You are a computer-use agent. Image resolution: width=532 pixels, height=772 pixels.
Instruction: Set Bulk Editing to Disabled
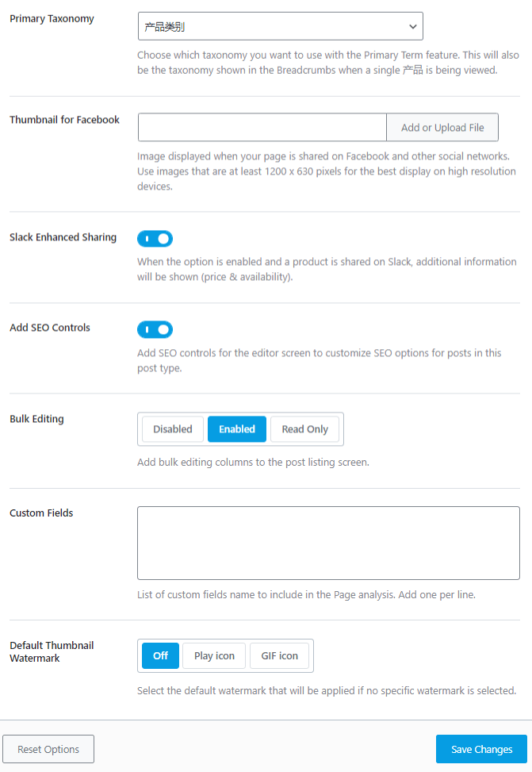point(173,429)
